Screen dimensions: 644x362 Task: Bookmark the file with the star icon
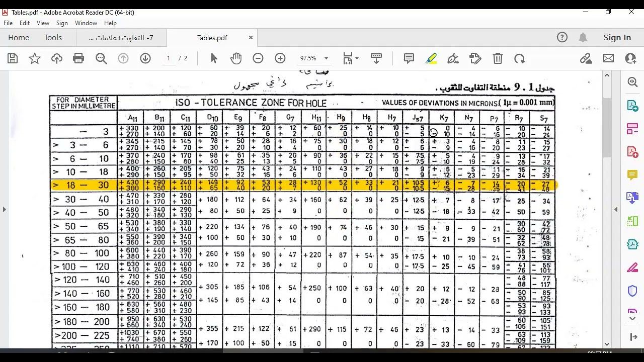pos(35,59)
